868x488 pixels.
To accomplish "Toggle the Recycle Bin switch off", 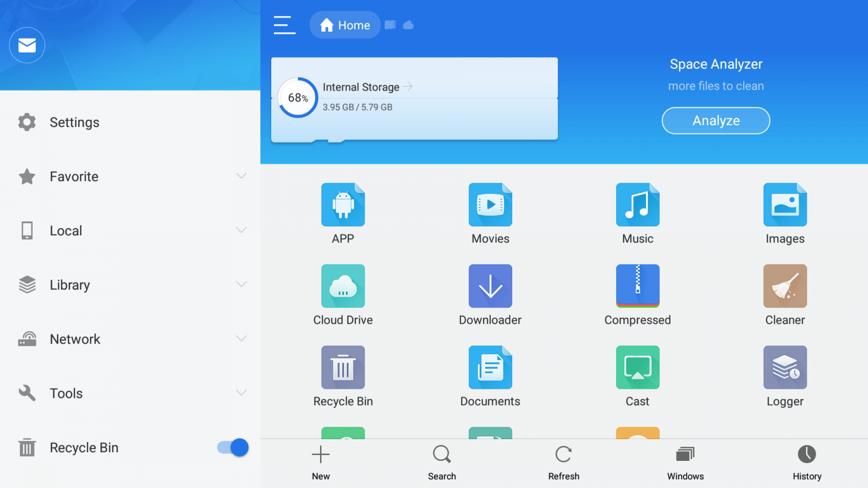I will [233, 447].
